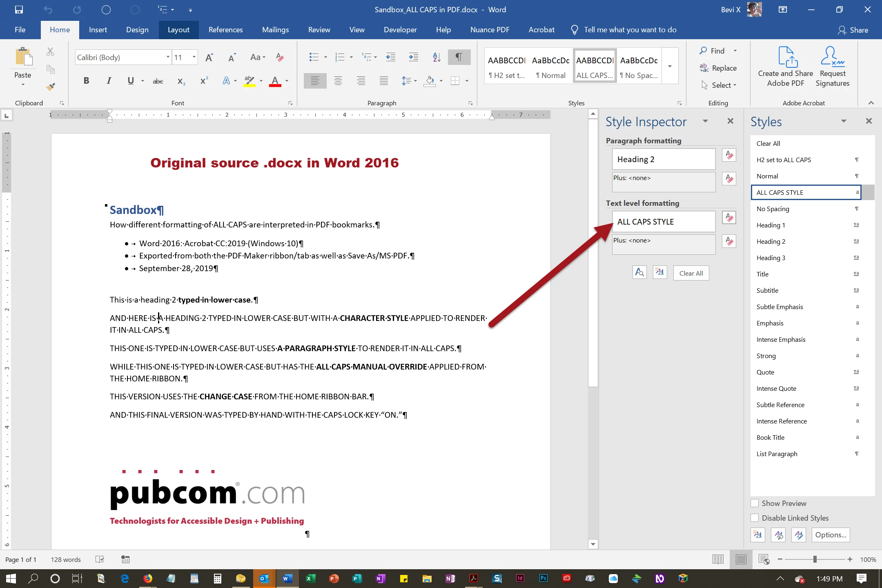Click the Format Painter brush icon
Image resolution: width=882 pixels, height=588 pixels.
pos(51,87)
